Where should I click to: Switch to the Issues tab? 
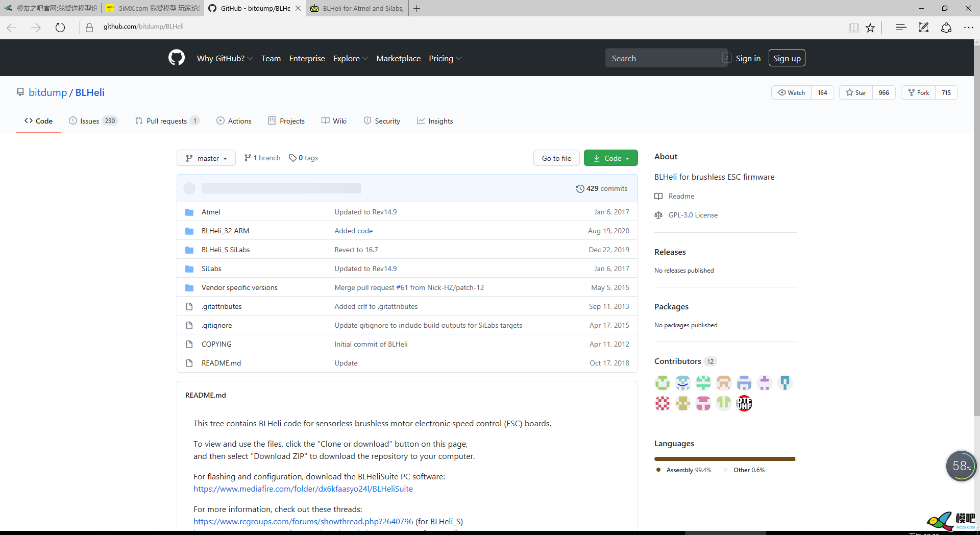[93, 121]
